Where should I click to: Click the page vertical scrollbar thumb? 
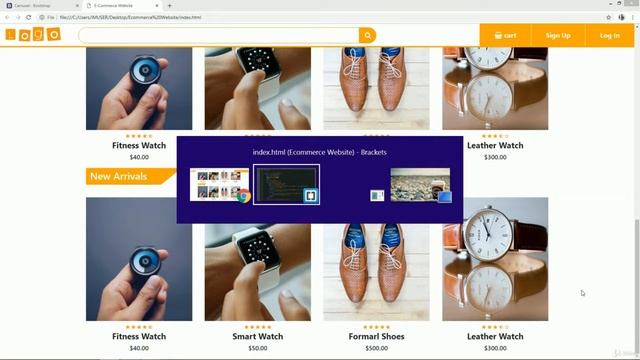637,286
